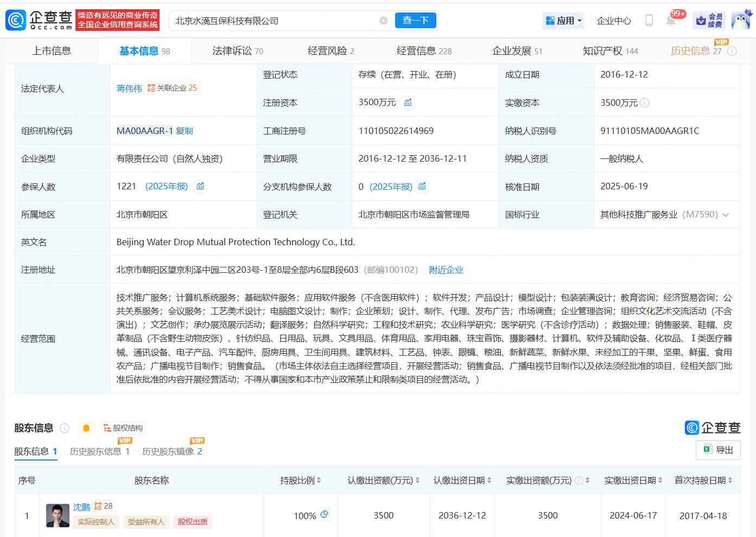Viewport: 756px width, 537px height.
Task: Select 历史股东镜像 2 sub-tab
Action: (x=172, y=451)
